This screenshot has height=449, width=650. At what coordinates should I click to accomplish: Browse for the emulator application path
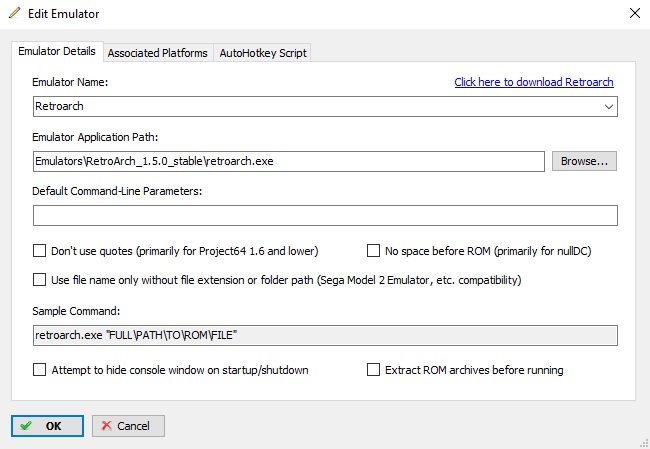click(x=584, y=161)
